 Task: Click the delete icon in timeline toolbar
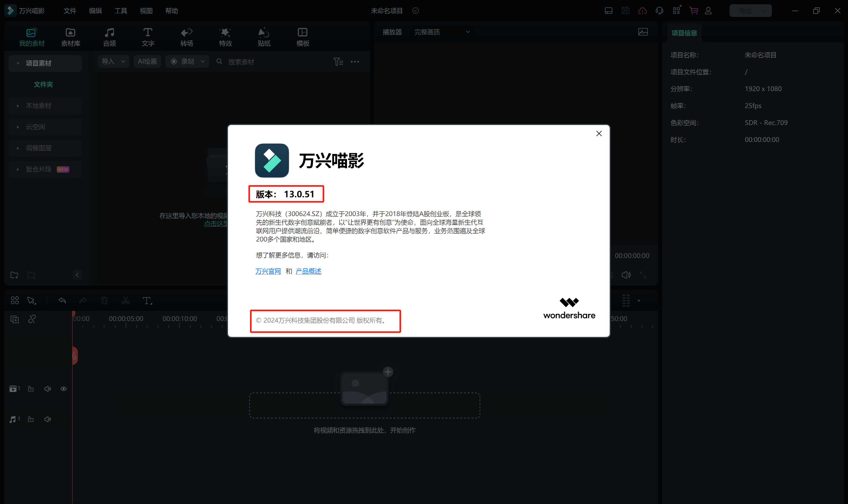104,301
